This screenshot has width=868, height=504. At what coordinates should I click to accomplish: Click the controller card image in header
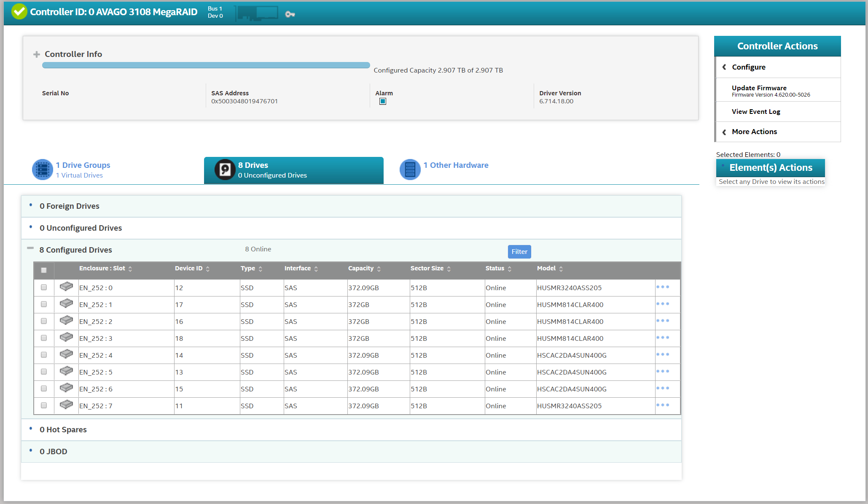coord(257,13)
